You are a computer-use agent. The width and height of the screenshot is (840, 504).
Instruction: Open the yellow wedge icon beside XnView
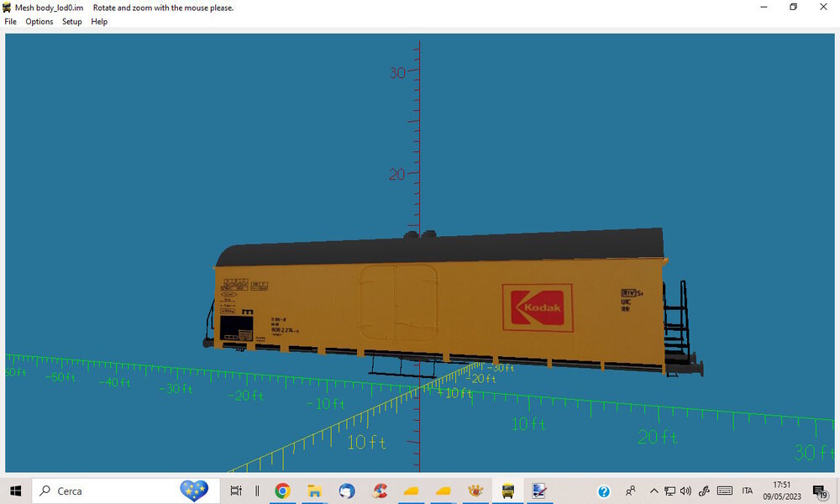point(443,491)
